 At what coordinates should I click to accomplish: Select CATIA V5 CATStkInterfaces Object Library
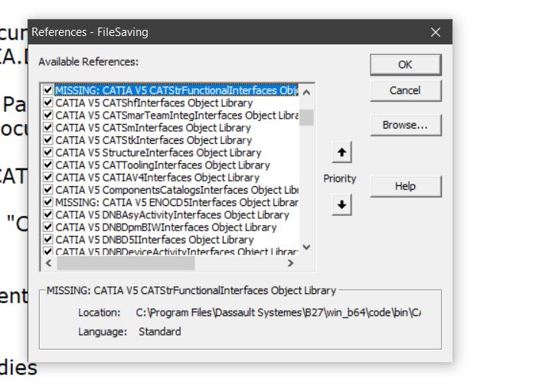[153, 140]
